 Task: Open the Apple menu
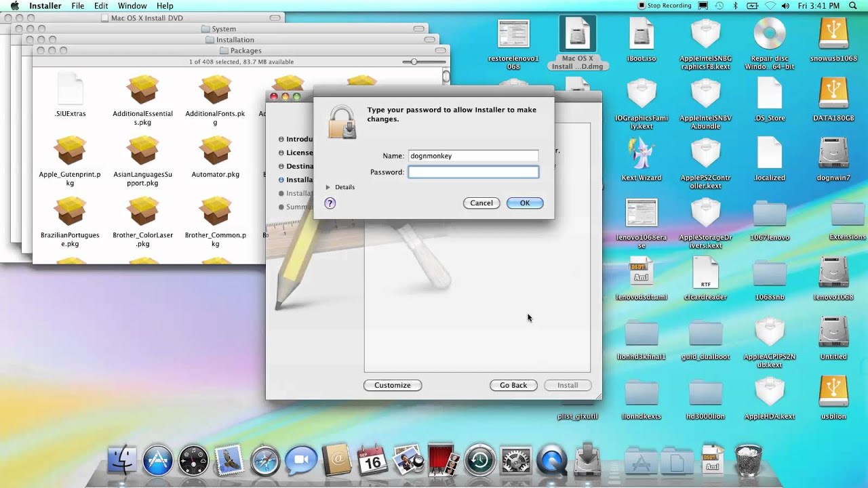coord(14,5)
